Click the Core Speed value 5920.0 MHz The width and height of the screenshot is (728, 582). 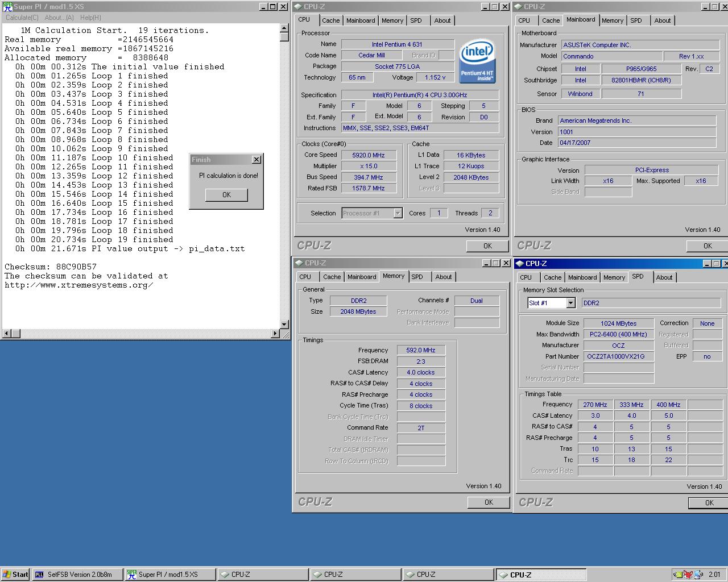369,155
